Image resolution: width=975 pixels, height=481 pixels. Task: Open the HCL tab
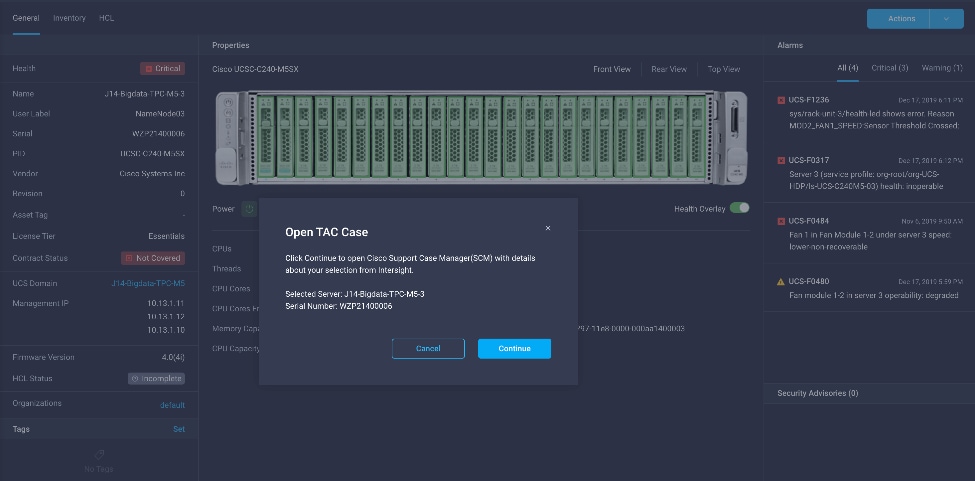point(106,18)
